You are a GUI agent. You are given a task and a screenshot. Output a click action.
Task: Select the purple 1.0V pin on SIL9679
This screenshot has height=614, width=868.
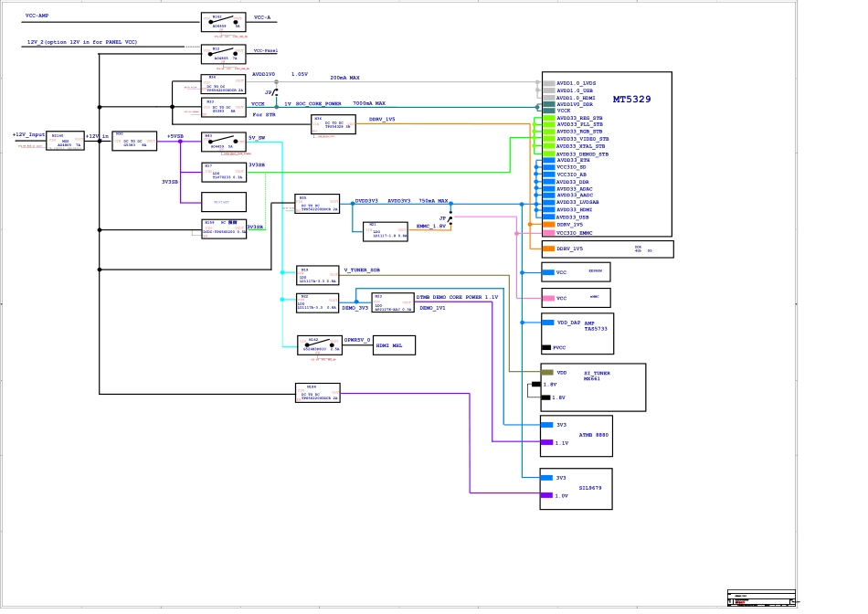(x=546, y=495)
